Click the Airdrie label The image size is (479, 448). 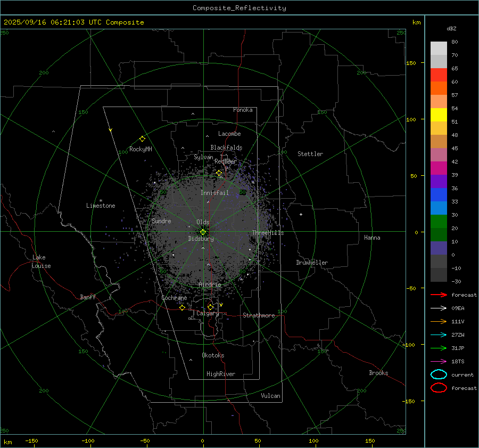(x=210, y=284)
